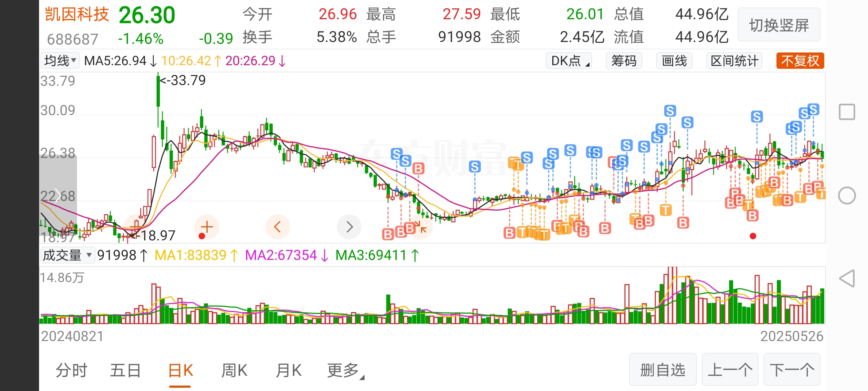Click the 画线 drawing button

click(x=674, y=60)
